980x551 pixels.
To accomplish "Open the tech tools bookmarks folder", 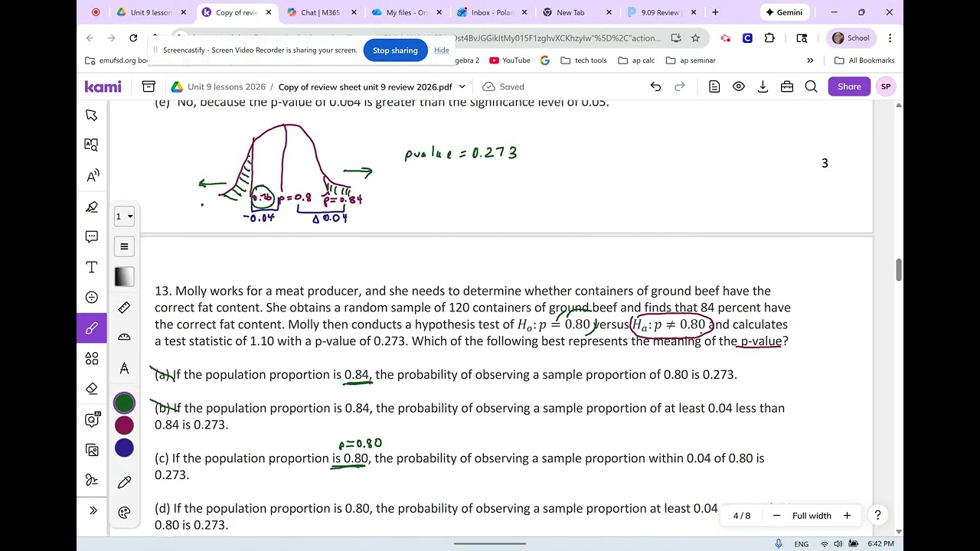I will (x=583, y=60).
